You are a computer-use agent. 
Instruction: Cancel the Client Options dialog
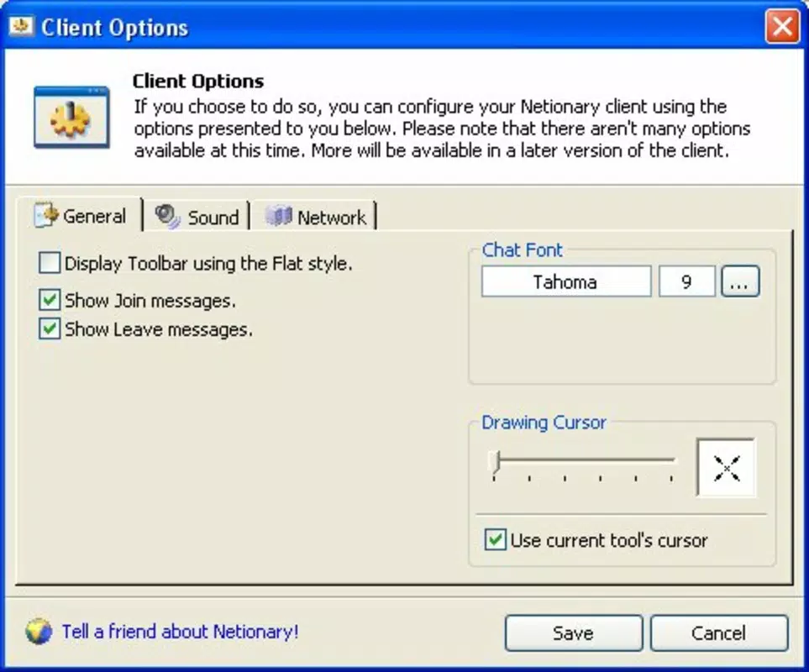click(719, 633)
